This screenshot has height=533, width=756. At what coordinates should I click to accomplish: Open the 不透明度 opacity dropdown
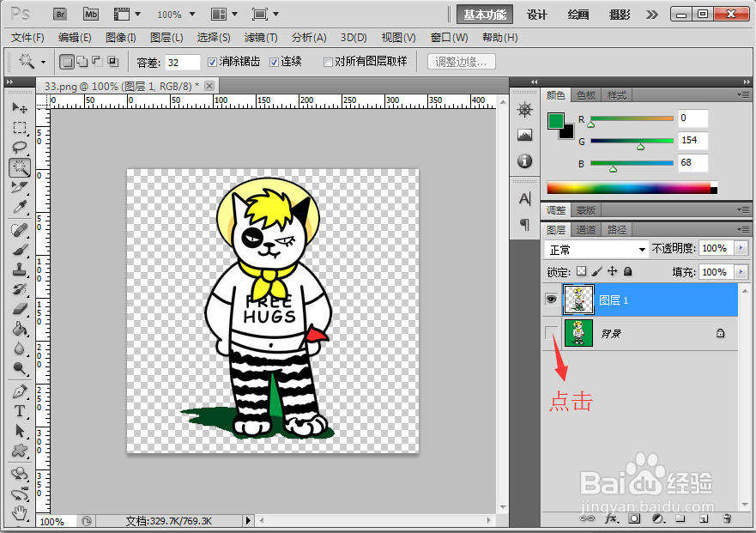tap(740, 248)
